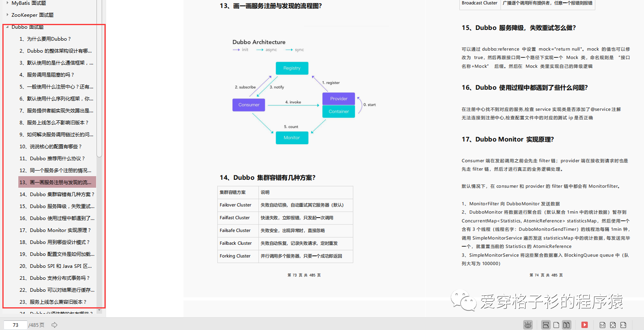The height and width of the screenshot is (330, 644).
Task: Expand the MyBatis 面试题 bookmark
Action: [7, 3]
